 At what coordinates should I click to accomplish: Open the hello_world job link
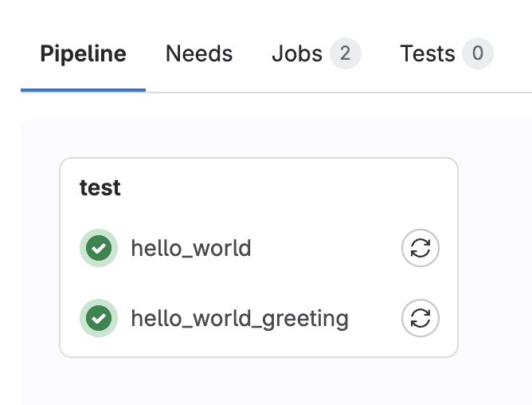click(191, 248)
